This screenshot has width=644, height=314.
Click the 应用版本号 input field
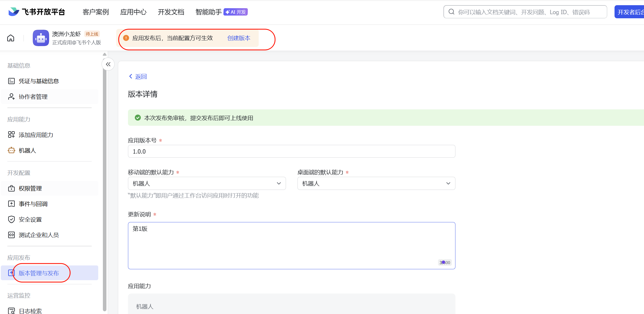tap(291, 151)
